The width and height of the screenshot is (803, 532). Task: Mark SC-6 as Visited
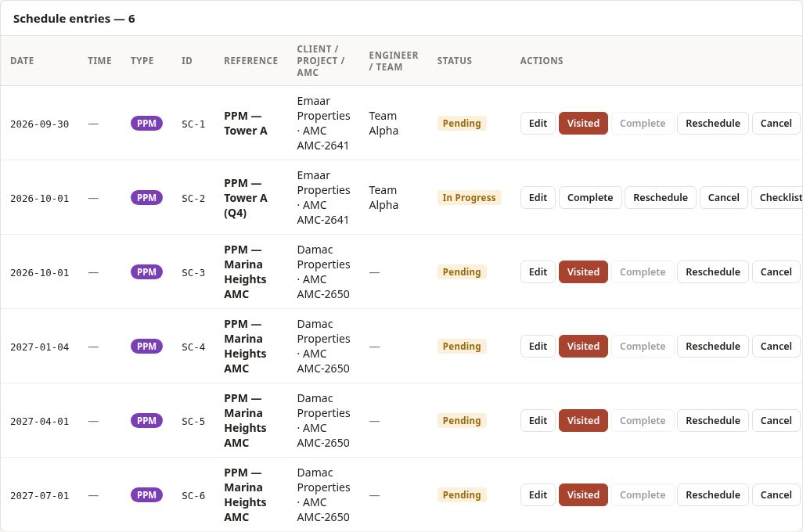click(583, 494)
